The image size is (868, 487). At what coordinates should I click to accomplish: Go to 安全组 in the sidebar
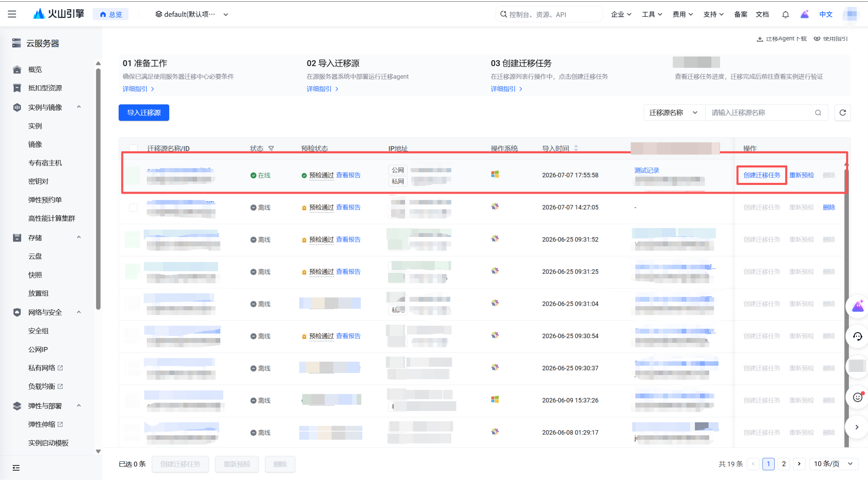(38, 331)
